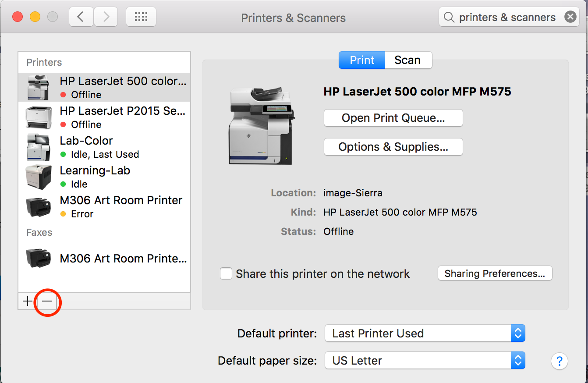Open Options & Supplies

point(393,147)
